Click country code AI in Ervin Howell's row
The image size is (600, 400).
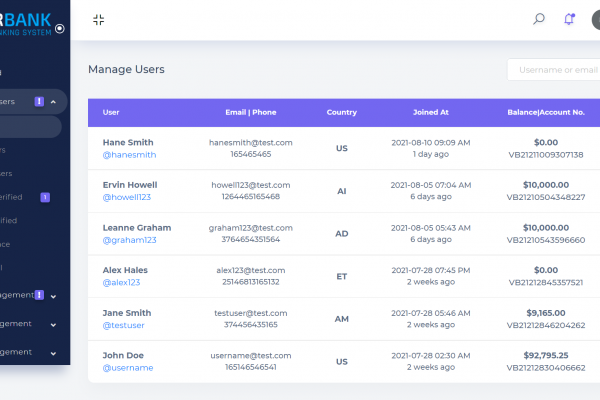342,191
